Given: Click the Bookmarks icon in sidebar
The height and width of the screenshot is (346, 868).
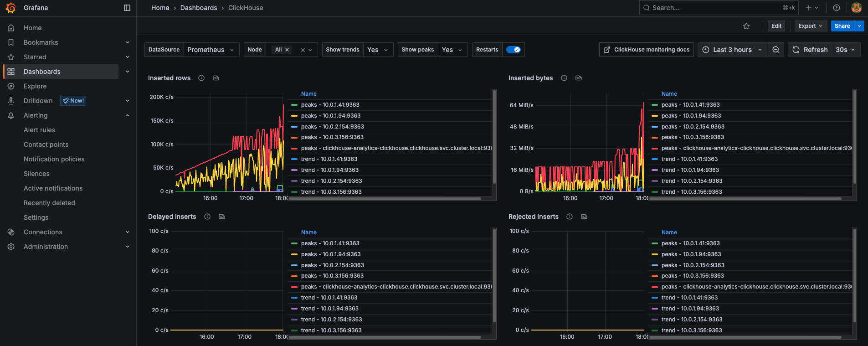Looking at the screenshot, I should coord(11,42).
